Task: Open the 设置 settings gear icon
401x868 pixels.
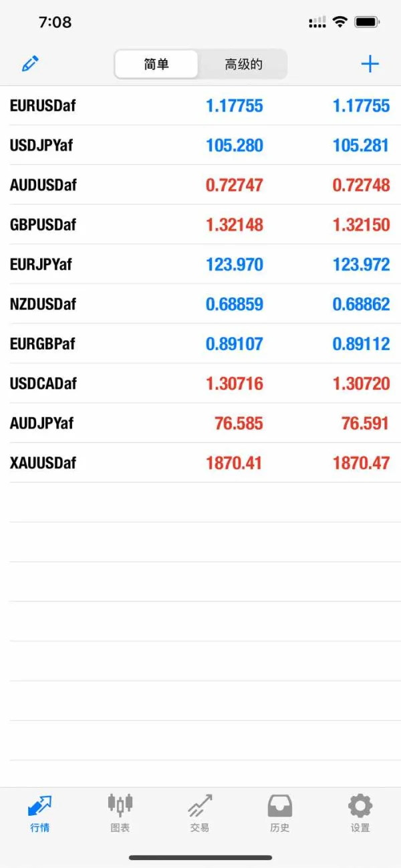Action: point(360,807)
